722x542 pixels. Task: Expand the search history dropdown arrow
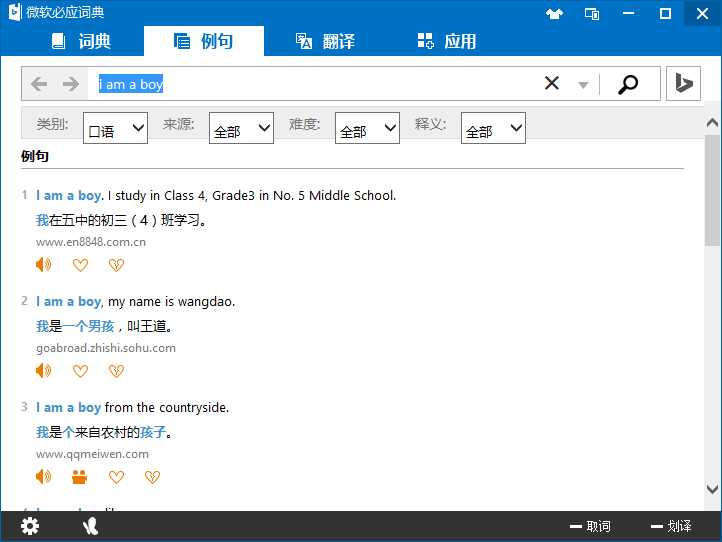(583, 85)
